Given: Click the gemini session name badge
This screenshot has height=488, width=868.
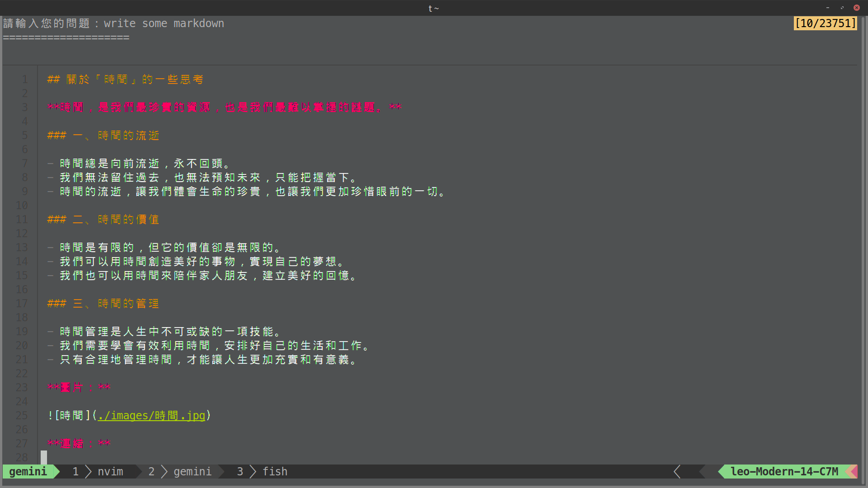Looking at the screenshot, I should 28,471.
